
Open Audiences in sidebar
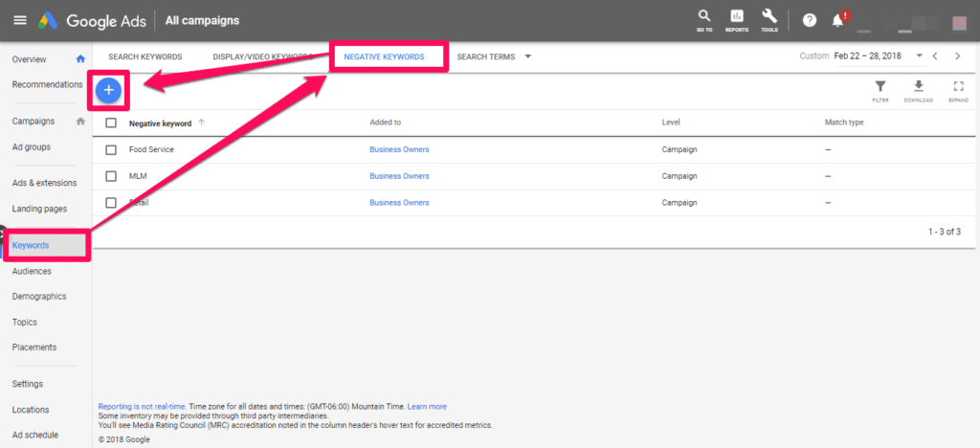(32, 271)
